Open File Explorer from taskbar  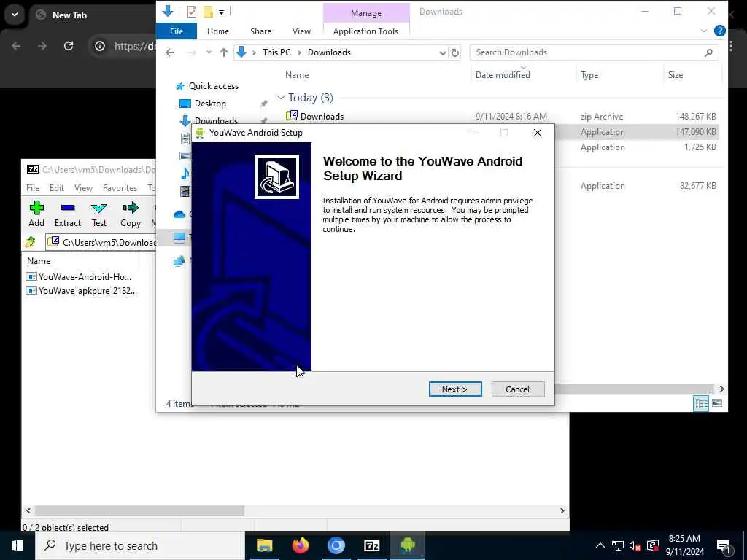(x=264, y=545)
